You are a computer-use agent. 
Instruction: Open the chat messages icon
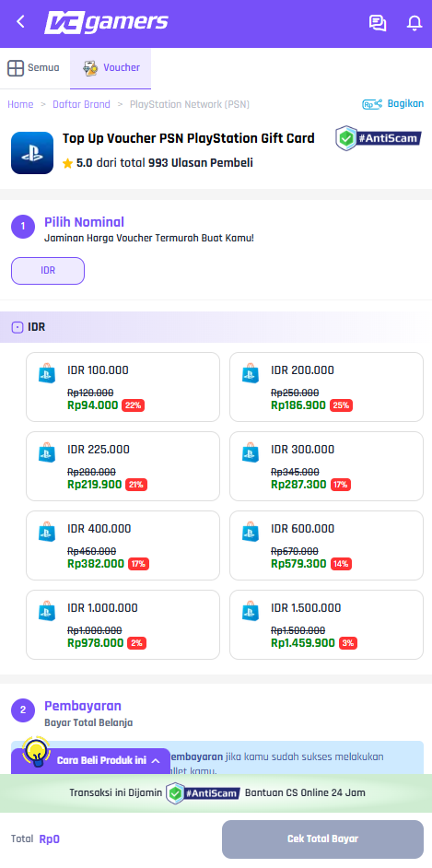(x=378, y=23)
